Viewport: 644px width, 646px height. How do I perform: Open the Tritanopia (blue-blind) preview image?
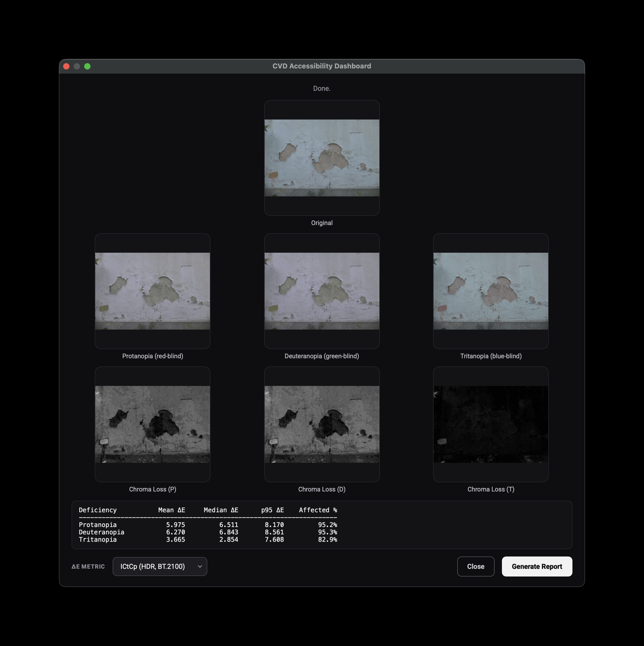coord(491,291)
